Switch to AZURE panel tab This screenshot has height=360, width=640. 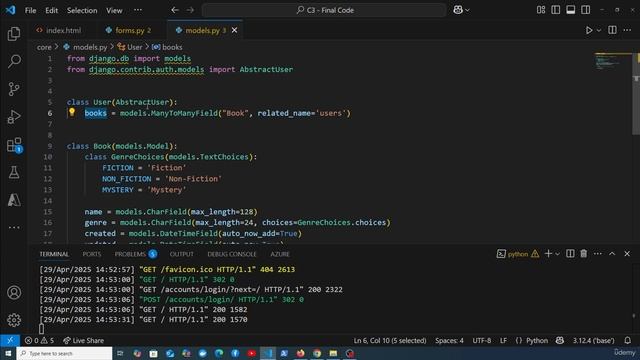[280, 254]
